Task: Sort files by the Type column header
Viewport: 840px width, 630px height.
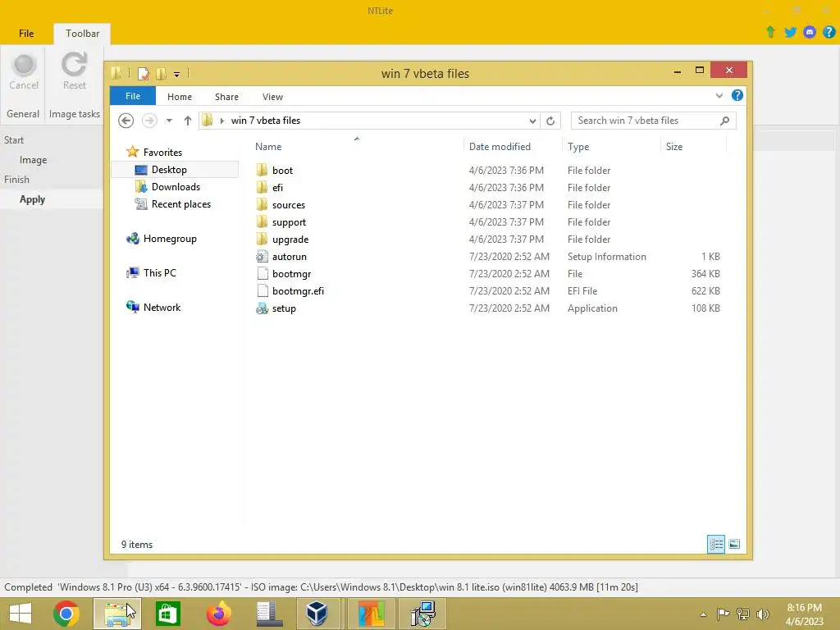Action: pyautogui.click(x=578, y=146)
